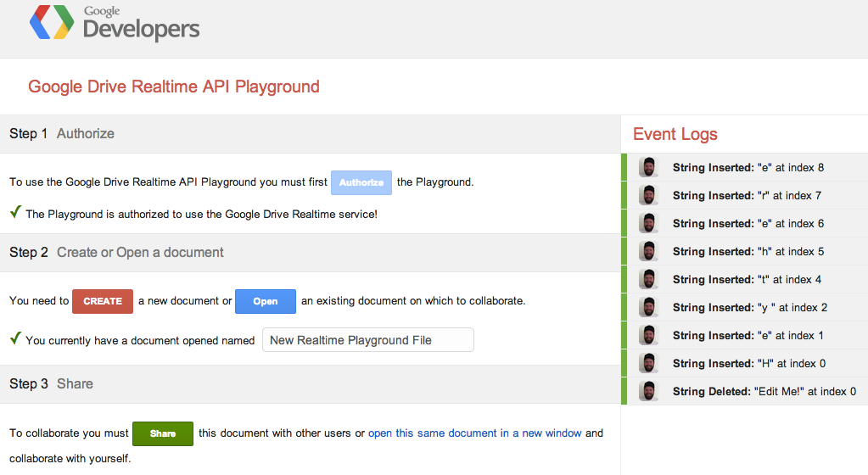Click the avatar for "h" at index 5 log
This screenshot has width=868, height=475.
pyautogui.click(x=648, y=251)
